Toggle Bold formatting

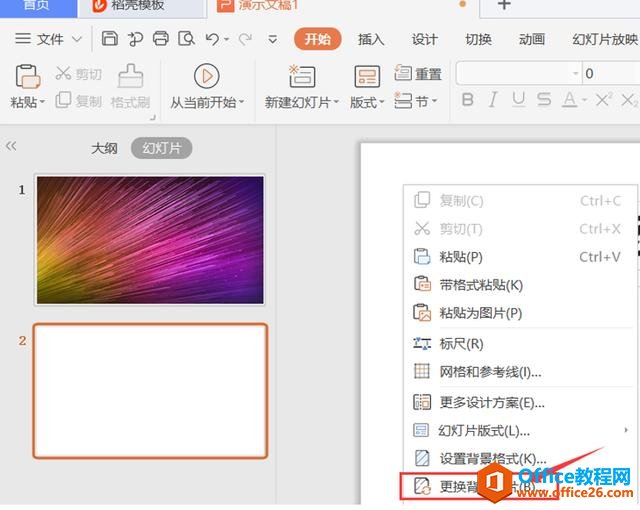(468, 100)
